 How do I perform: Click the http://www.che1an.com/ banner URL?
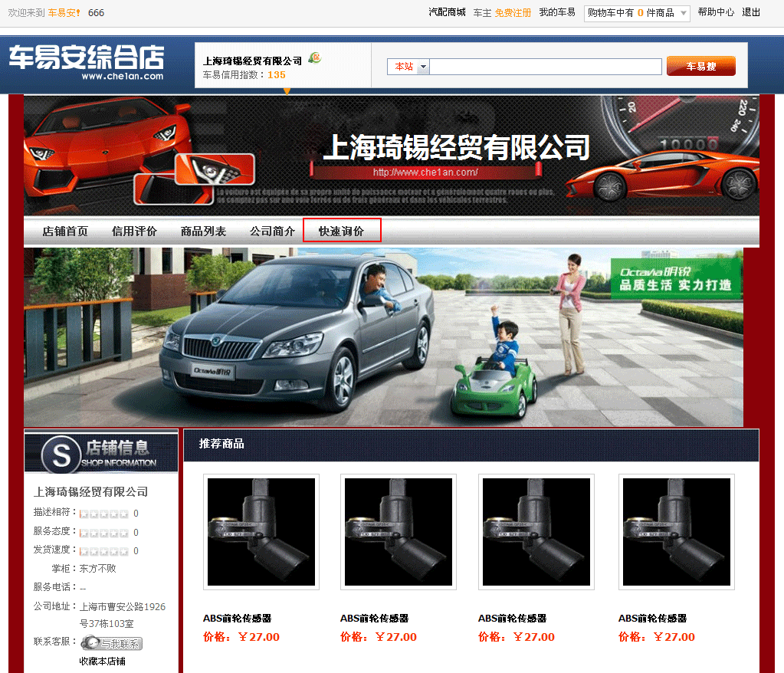[x=425, y=172]
